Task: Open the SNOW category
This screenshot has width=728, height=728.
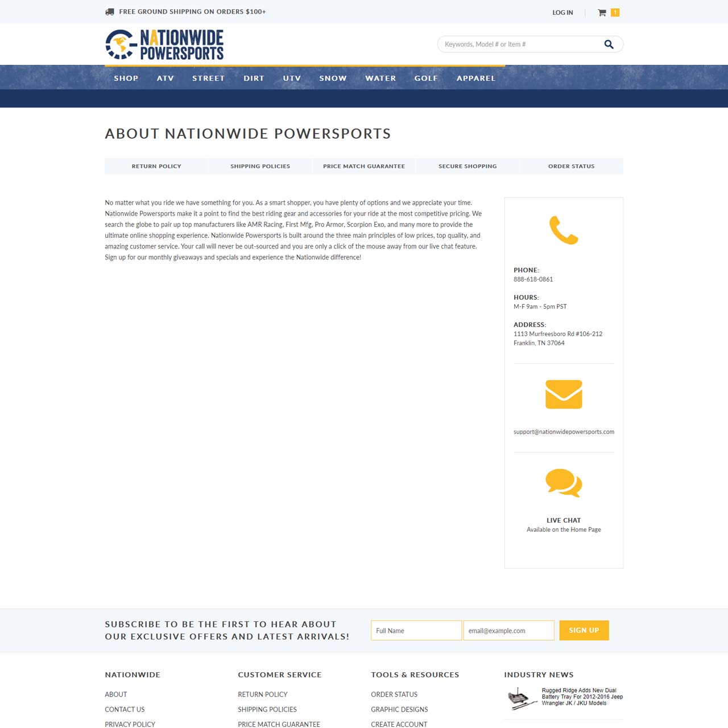Action: point(333,78)
